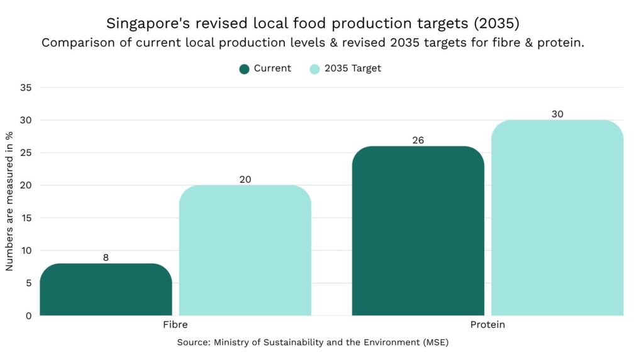This screenshot has height=362, width=644.
Task: Click the data label 20 above Fibre target
Action: coord(245,179)
